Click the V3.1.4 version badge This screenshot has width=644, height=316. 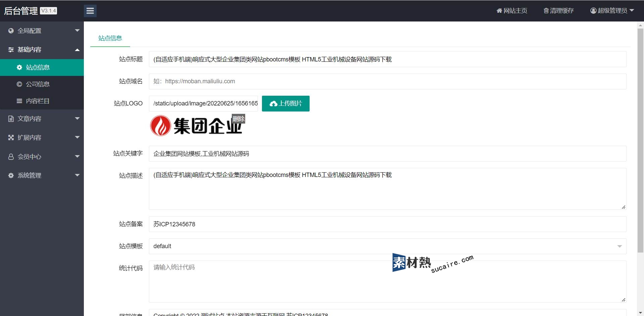[49, 11]
